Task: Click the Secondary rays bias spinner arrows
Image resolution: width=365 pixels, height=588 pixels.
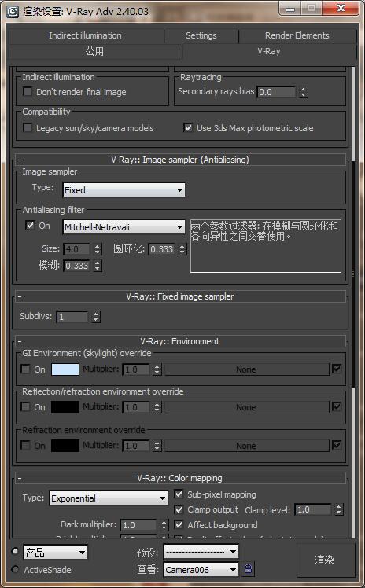Action: [x=304, y=92]
